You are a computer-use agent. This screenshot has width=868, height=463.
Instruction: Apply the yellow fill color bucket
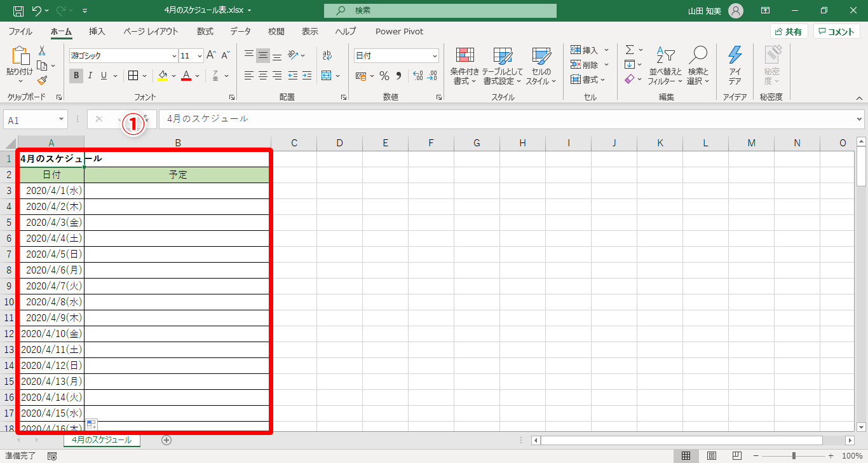click(163, 76)
